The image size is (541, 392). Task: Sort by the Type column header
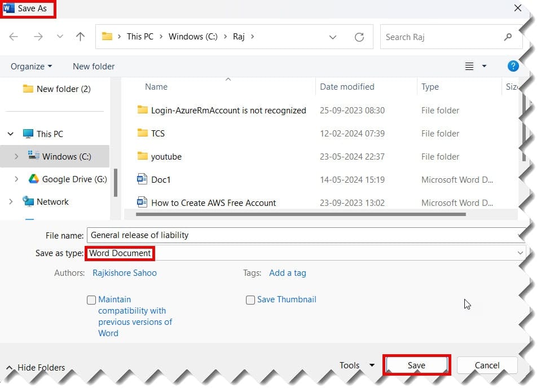pyautogui.click(x=430, y=87)
